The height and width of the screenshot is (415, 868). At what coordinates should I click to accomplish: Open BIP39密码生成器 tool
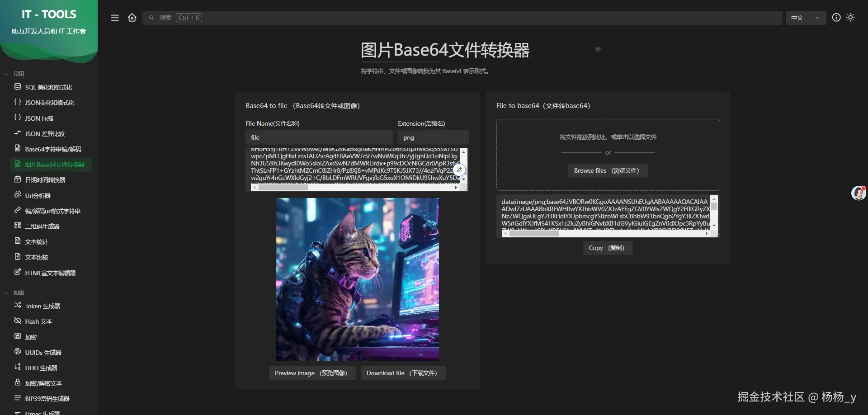(x=51, y=398)
